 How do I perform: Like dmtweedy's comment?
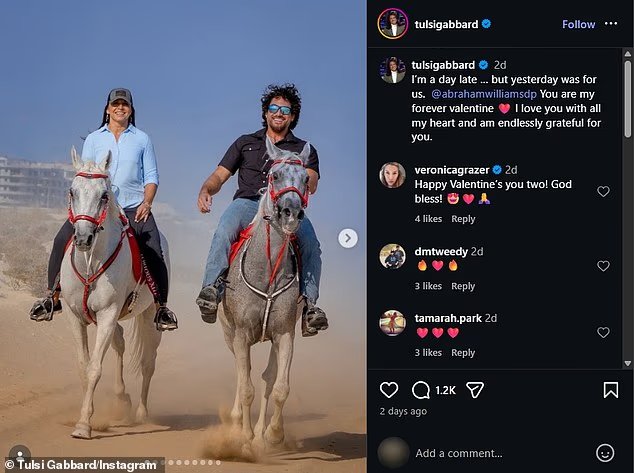(x=603, y=266)
